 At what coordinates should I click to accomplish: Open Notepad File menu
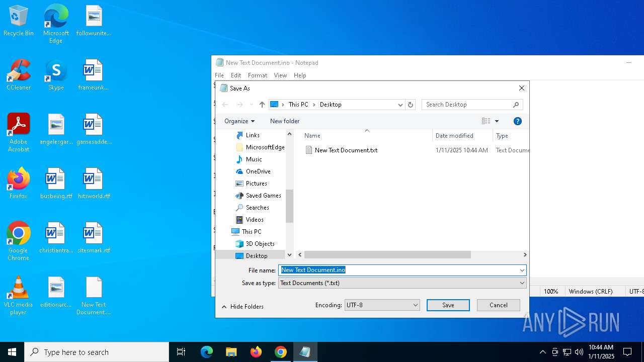point(219,75)
